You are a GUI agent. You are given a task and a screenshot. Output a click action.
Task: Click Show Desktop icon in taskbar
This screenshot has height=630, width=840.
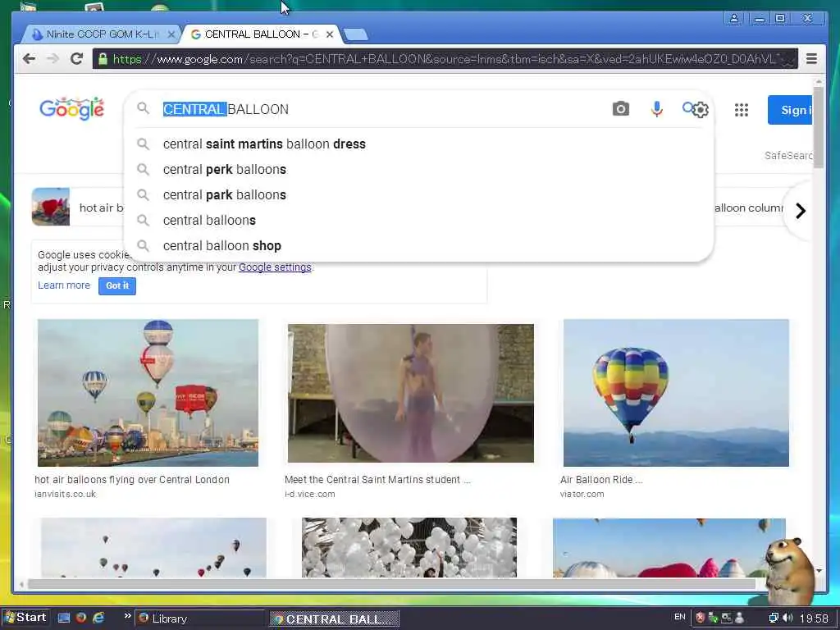(64, 618)
